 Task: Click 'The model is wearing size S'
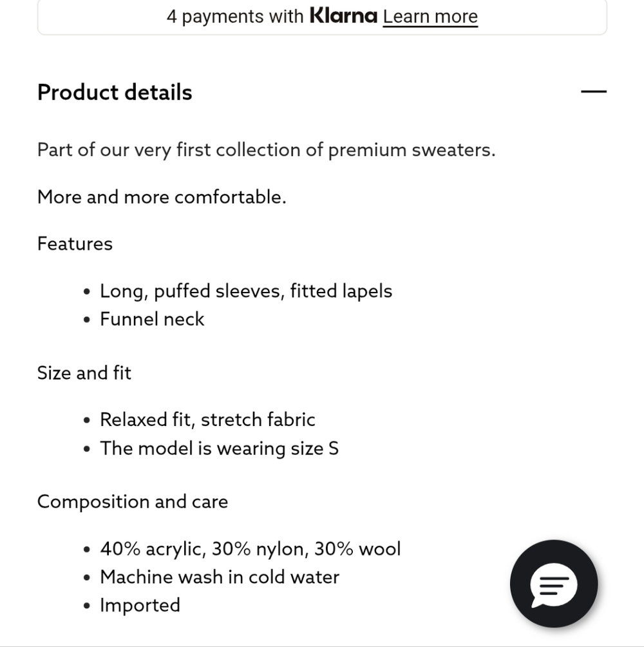click(x=220, y=449)
